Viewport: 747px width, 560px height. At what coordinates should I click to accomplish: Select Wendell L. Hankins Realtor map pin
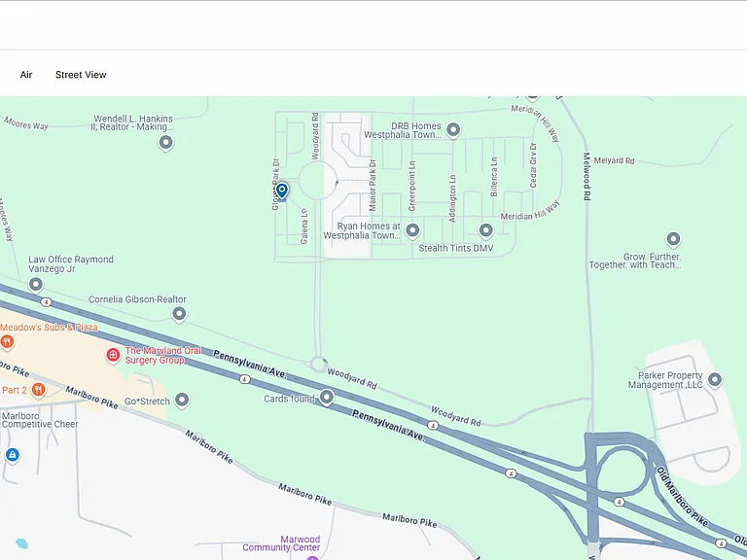165,143
